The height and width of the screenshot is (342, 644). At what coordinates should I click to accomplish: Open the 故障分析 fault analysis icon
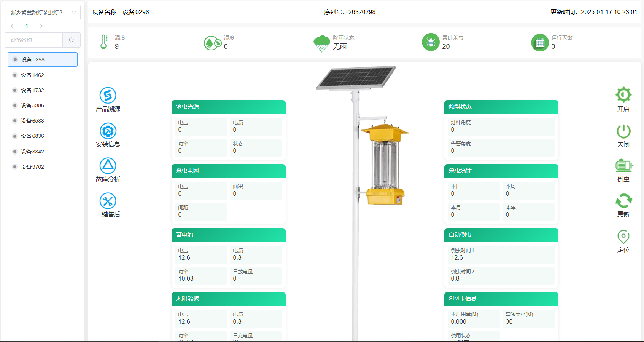coord(108,166)
